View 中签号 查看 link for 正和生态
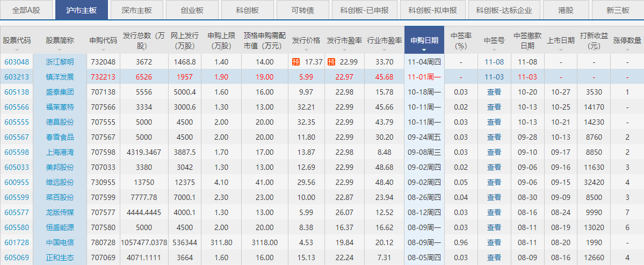The width and height of the screenshot is (644, 265). 494,257
